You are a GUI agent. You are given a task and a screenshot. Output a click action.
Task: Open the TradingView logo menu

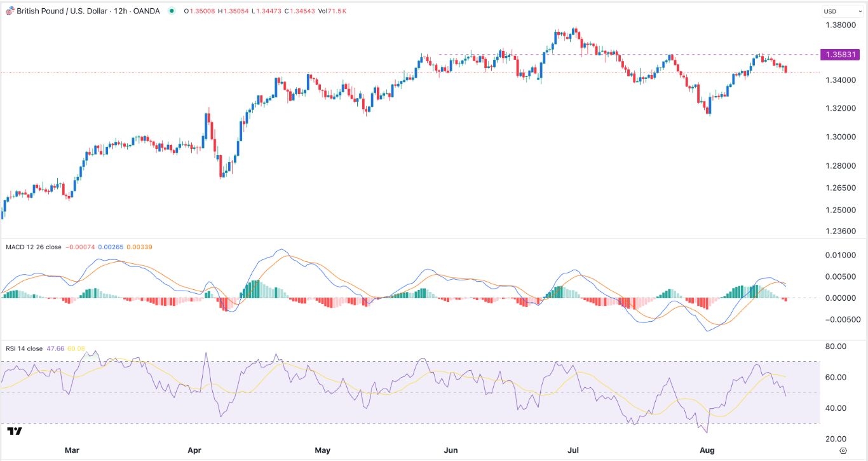pyautogui.click(x=14, y=431)
